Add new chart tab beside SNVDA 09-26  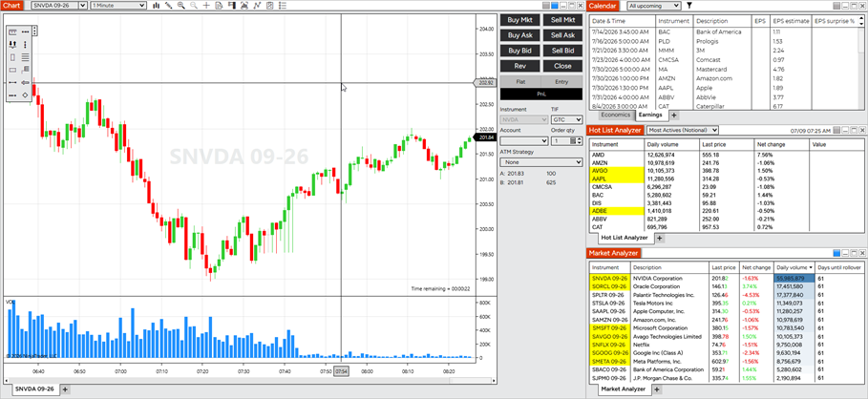65,389
